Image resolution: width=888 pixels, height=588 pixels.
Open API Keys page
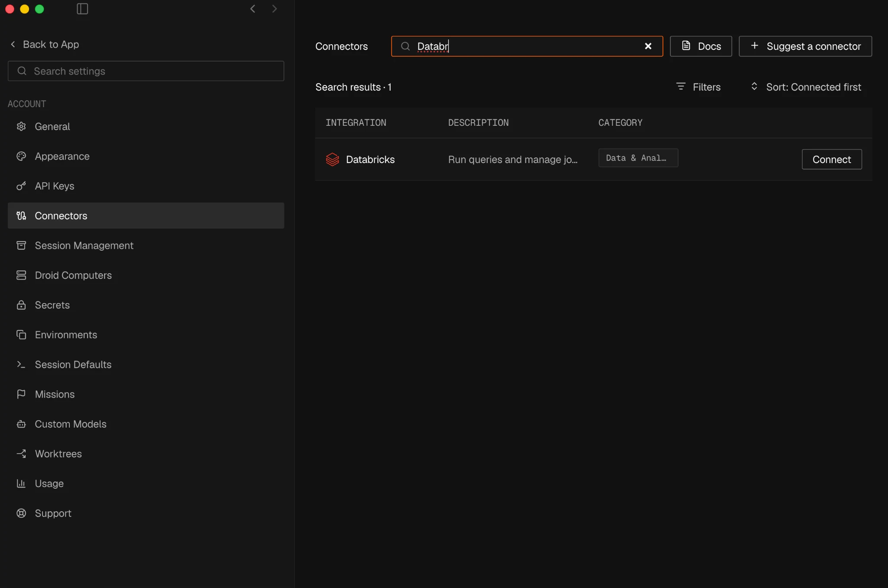click(146, 186)
